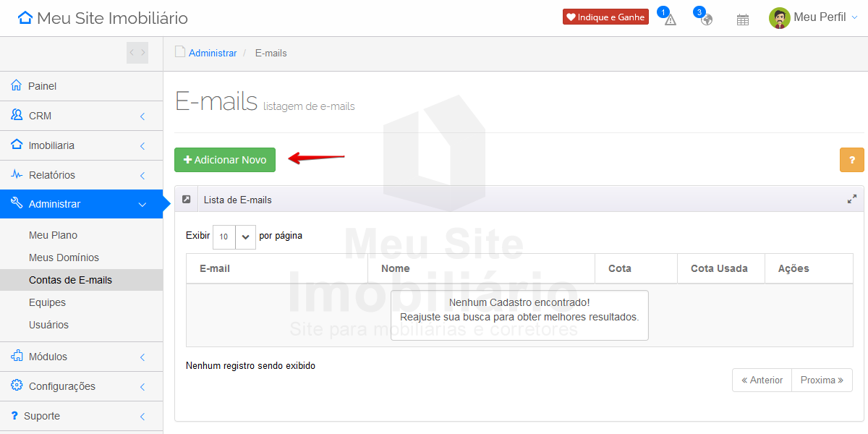Follow the Administrar breadcrumb link
This screenshot has height=434, width=868.
point(213,53)
